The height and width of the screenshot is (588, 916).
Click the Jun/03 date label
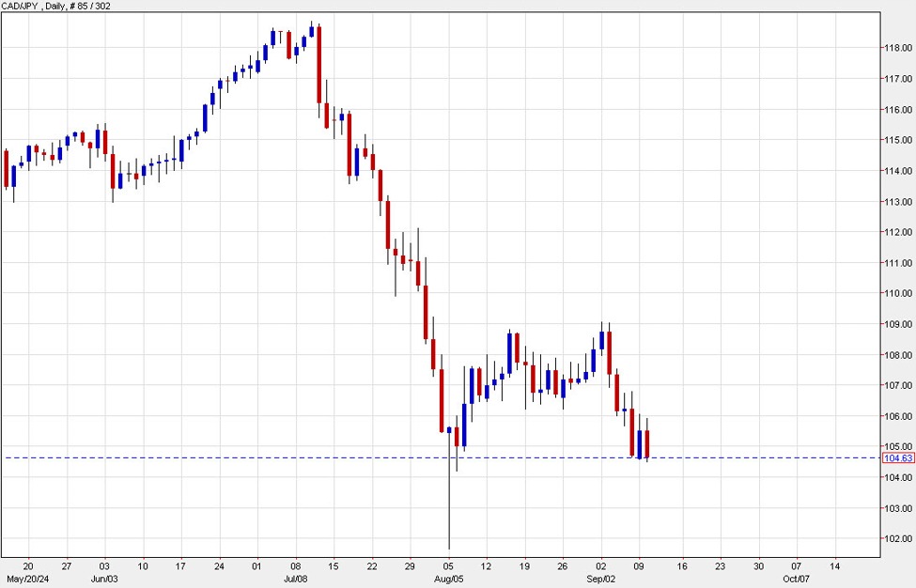point(102,580)
